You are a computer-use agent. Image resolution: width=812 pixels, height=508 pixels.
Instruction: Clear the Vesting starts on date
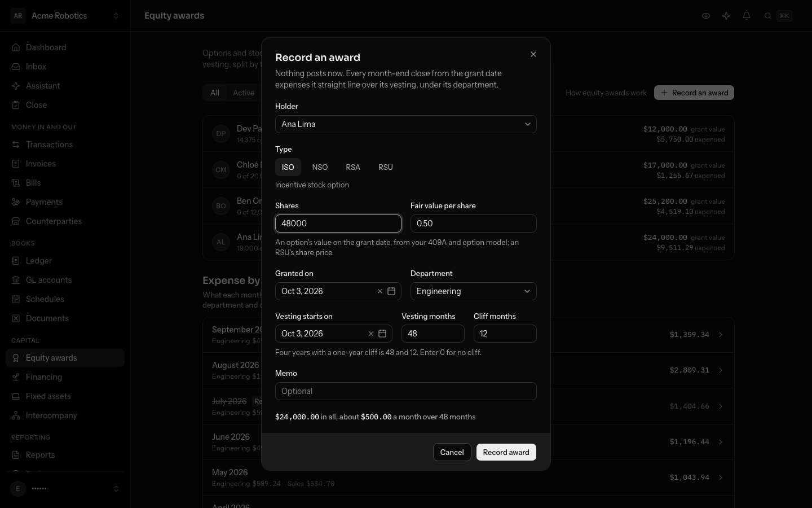[371, 334]
